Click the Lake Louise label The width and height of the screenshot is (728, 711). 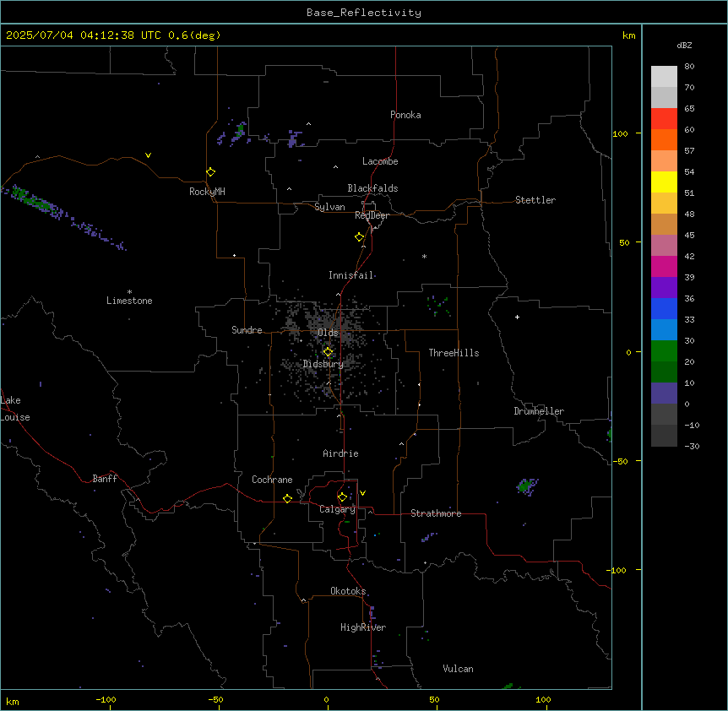click(15, 409)
